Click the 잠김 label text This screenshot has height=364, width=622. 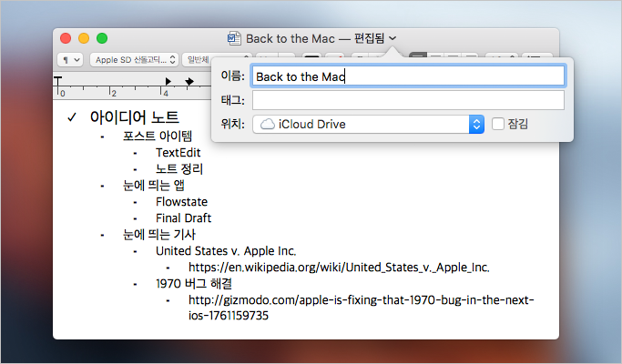click(517, 124)
